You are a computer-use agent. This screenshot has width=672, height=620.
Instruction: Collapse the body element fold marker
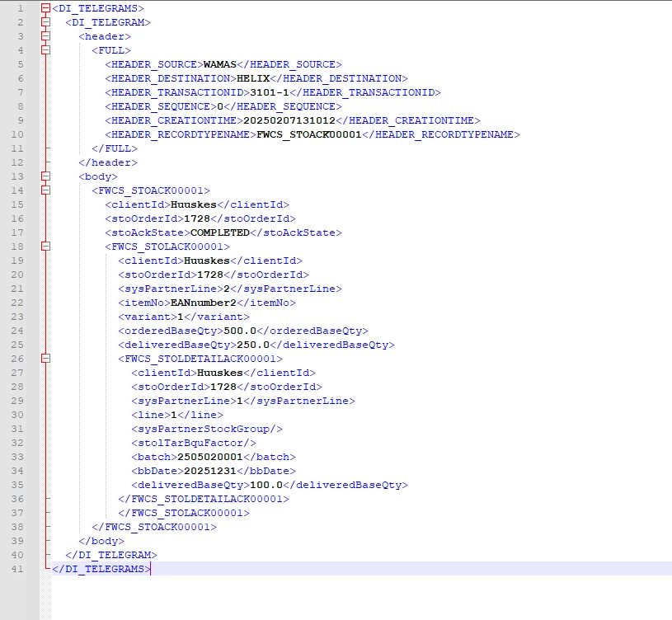pos(45,176)
